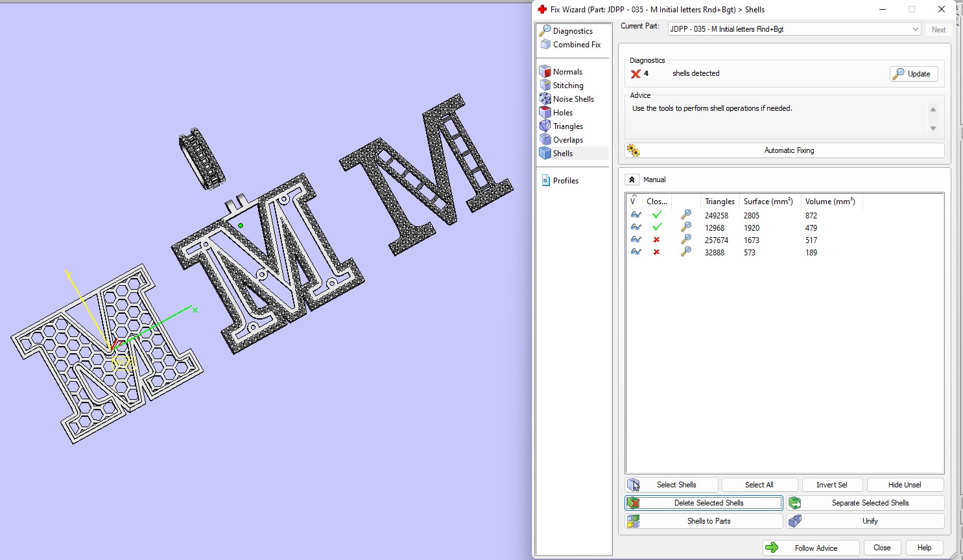Click Select All shells
Image resolution: width=963 pixels, height=560 pixels.
click(759, 485)
